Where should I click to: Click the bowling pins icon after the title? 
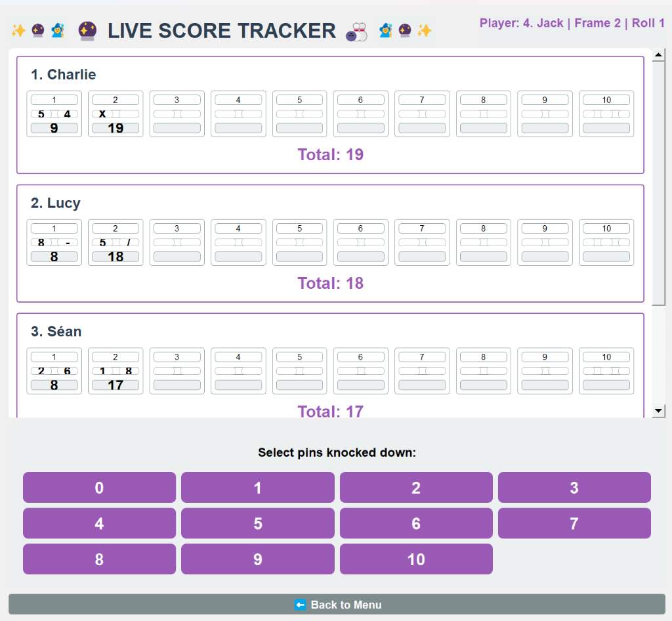[x=356, y=32]
